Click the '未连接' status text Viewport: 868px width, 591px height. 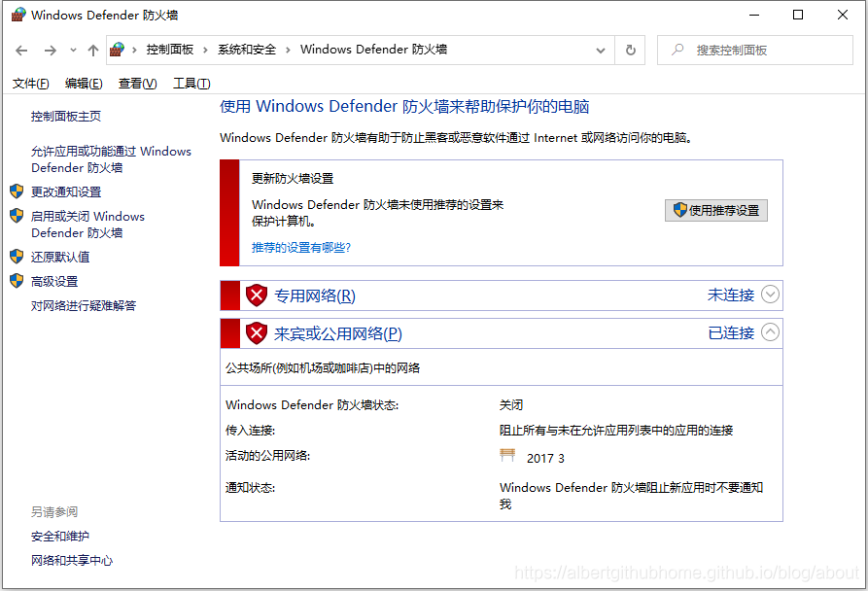[x=731, y=295]
